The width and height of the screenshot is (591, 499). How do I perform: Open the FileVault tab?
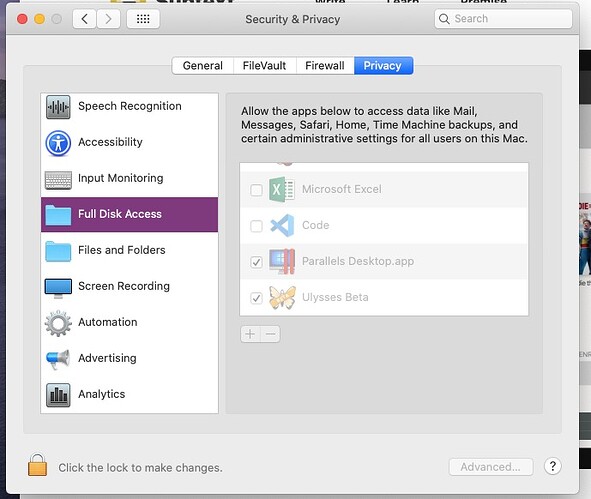click(265, 66)
